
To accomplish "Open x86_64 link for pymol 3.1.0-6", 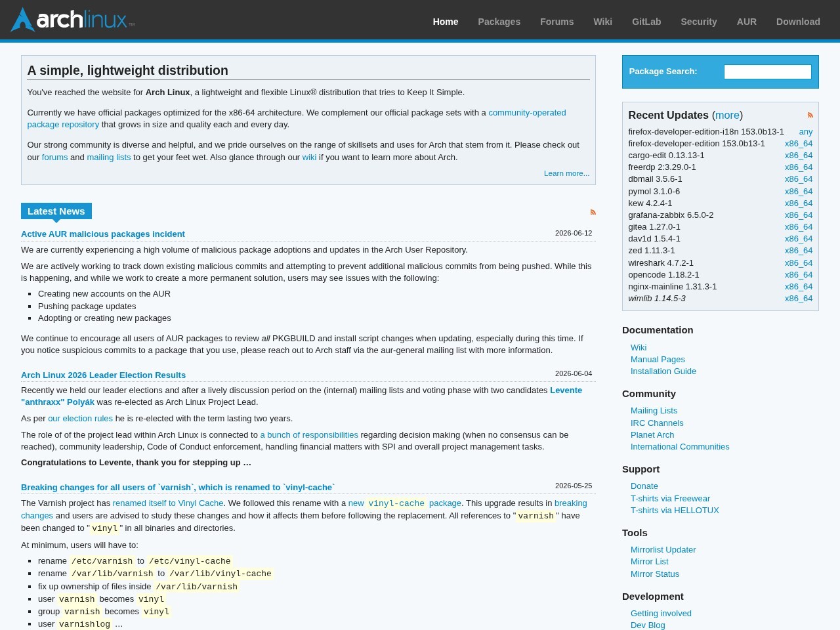I will [x=799, y=192].
